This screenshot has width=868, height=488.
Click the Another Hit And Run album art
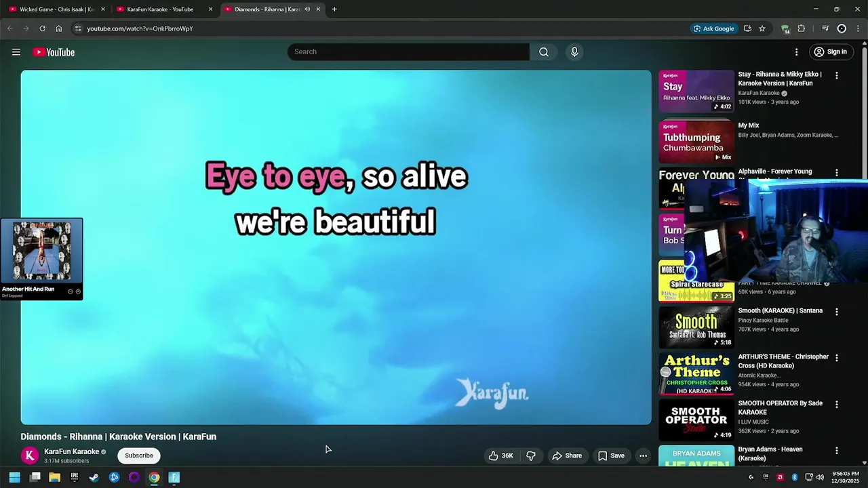[x=41, y=251]
